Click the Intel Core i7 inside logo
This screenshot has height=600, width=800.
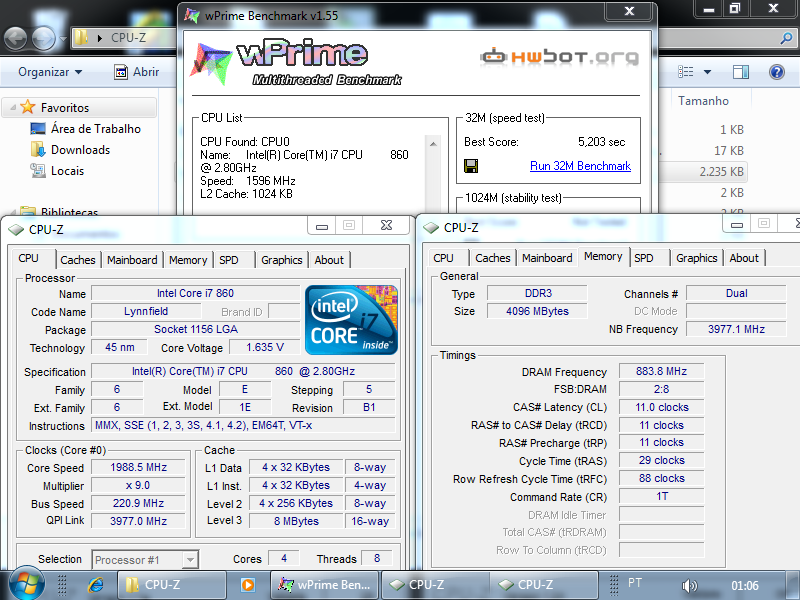pos(351,320)
